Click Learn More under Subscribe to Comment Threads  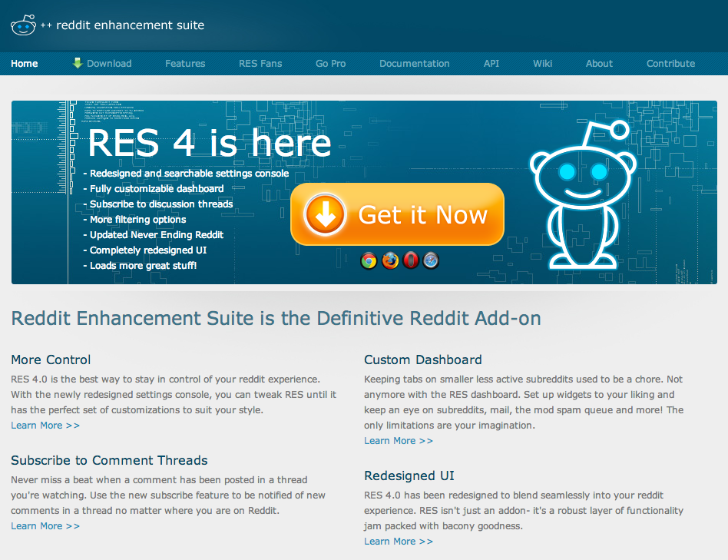tap(45, 526)
